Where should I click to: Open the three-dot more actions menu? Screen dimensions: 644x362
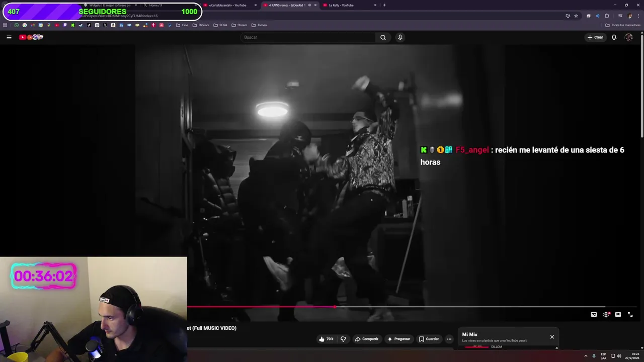[x=449, y=339]
